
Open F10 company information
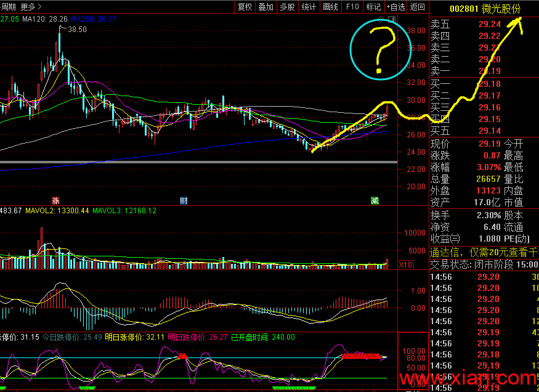click(352, 7)
